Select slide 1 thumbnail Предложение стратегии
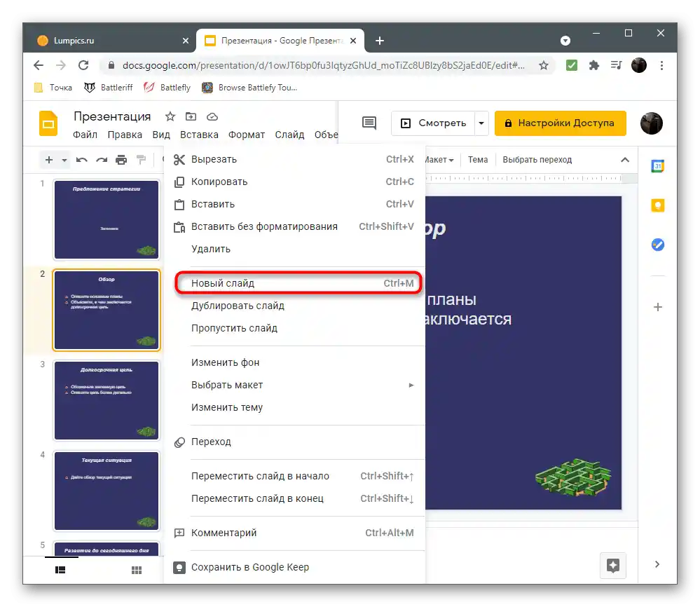700x607 pixels. click(107, 219)
